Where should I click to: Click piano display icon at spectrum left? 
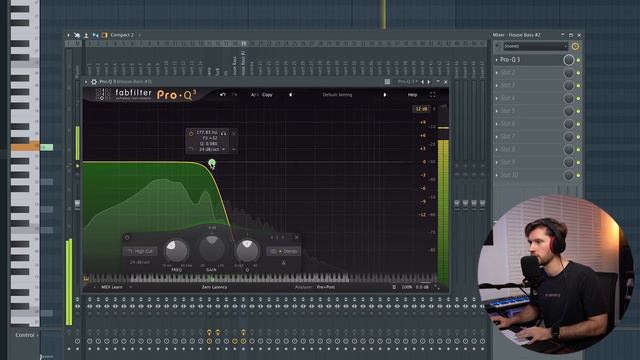pyautogui.click(x=86, y=279)
